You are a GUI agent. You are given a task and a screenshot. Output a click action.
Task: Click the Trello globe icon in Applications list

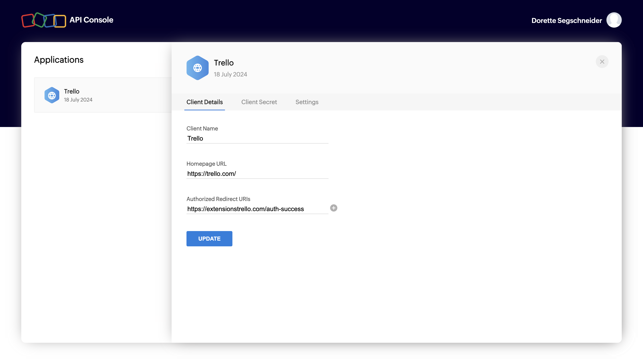(52, 95)
